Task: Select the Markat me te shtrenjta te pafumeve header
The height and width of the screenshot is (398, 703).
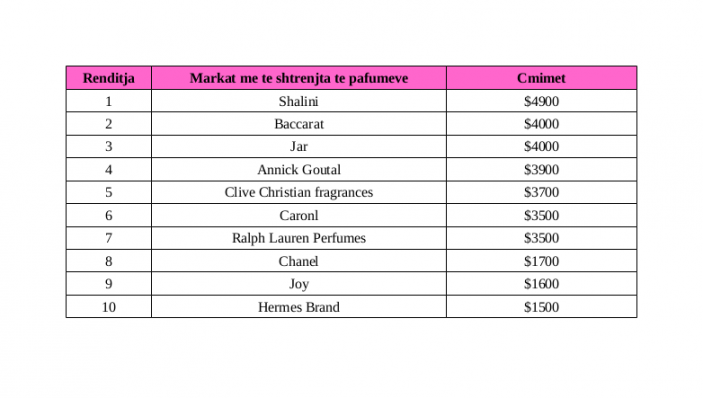Action: click(x=299, y=78)
